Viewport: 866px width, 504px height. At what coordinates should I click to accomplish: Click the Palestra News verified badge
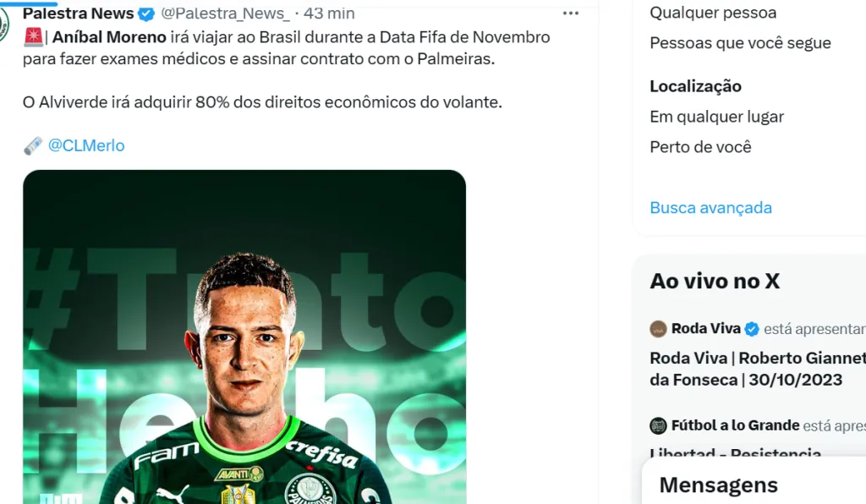click(146, 14)
